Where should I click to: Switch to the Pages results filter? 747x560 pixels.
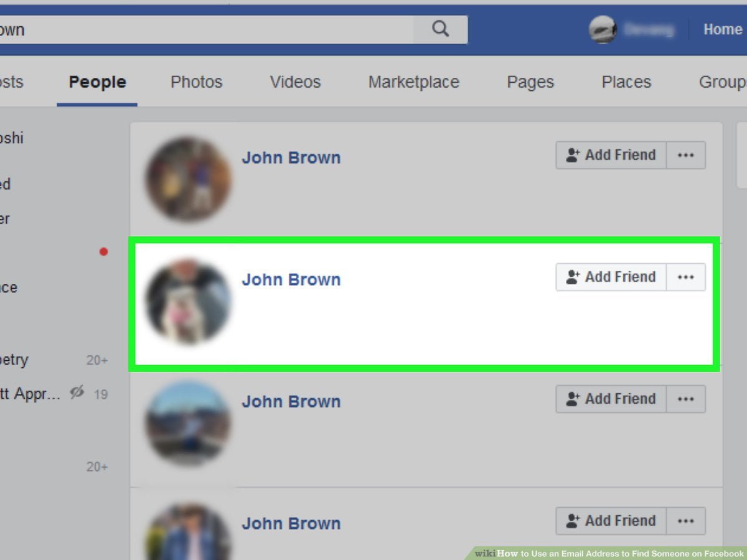(530, 82)
